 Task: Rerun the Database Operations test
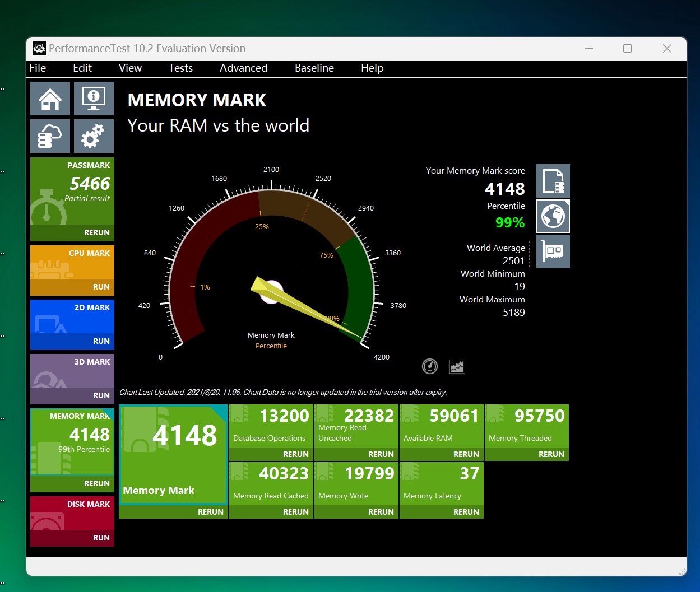[x=295, y=454]
